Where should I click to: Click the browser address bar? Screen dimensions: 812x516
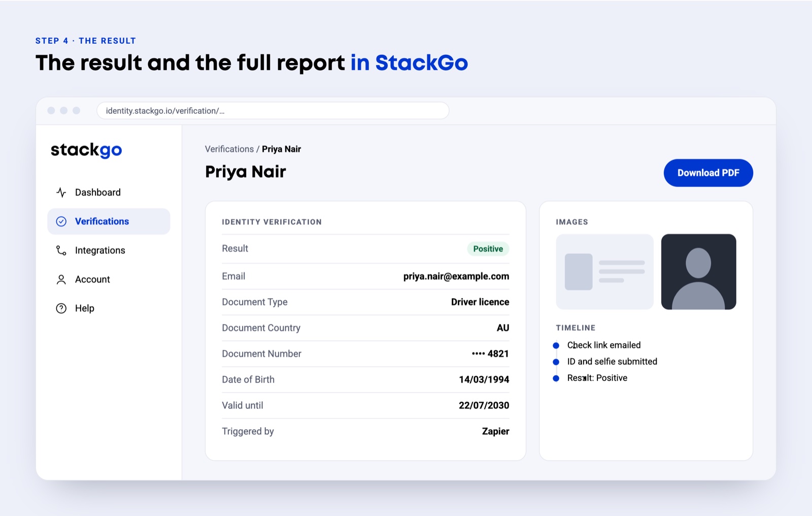point(273,111)
